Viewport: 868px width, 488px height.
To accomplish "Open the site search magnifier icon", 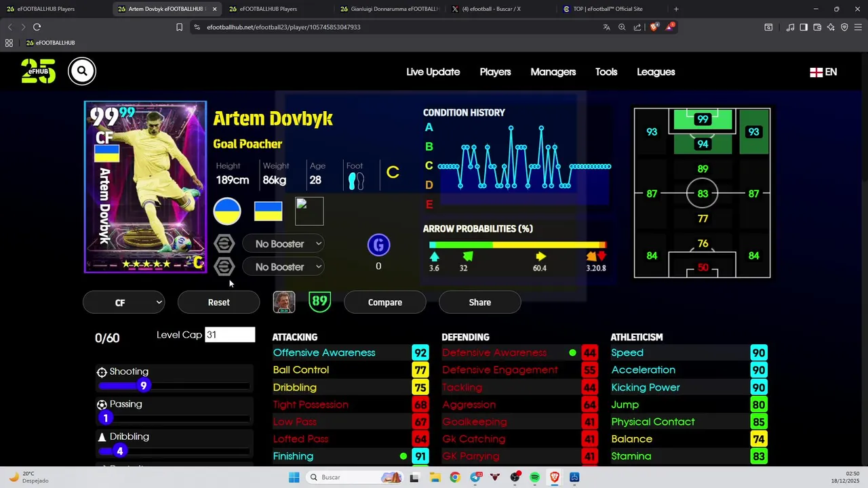I will (82, 71).
